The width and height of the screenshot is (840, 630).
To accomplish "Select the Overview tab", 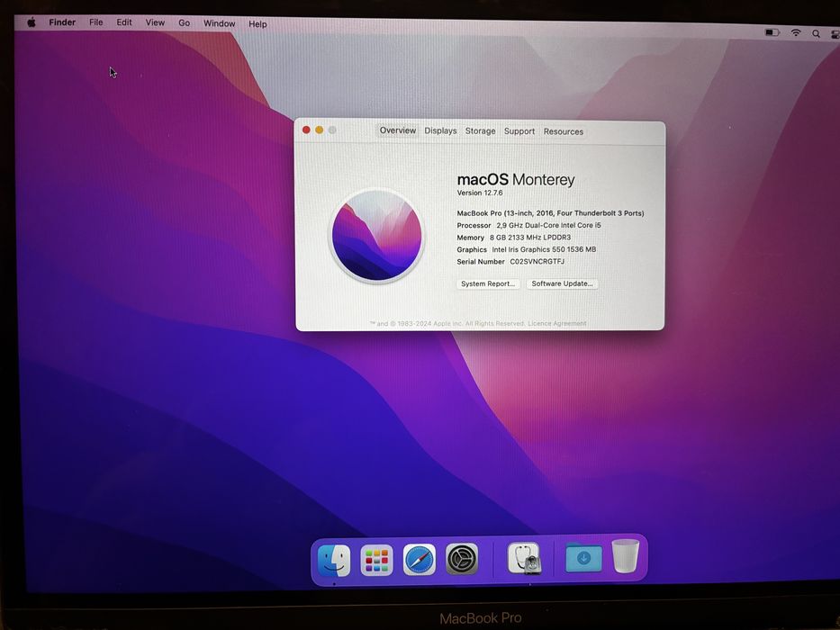I will coord(398,130).
